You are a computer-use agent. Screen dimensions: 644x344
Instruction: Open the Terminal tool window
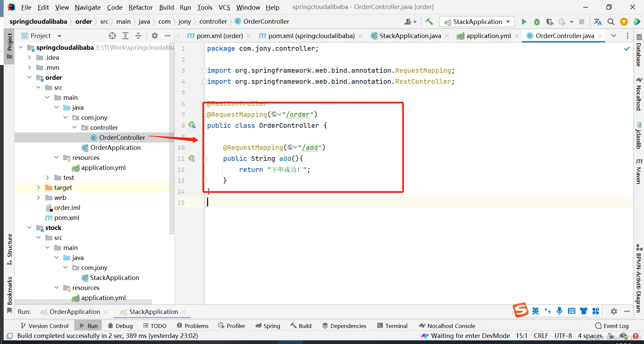[x=392, y=326]
